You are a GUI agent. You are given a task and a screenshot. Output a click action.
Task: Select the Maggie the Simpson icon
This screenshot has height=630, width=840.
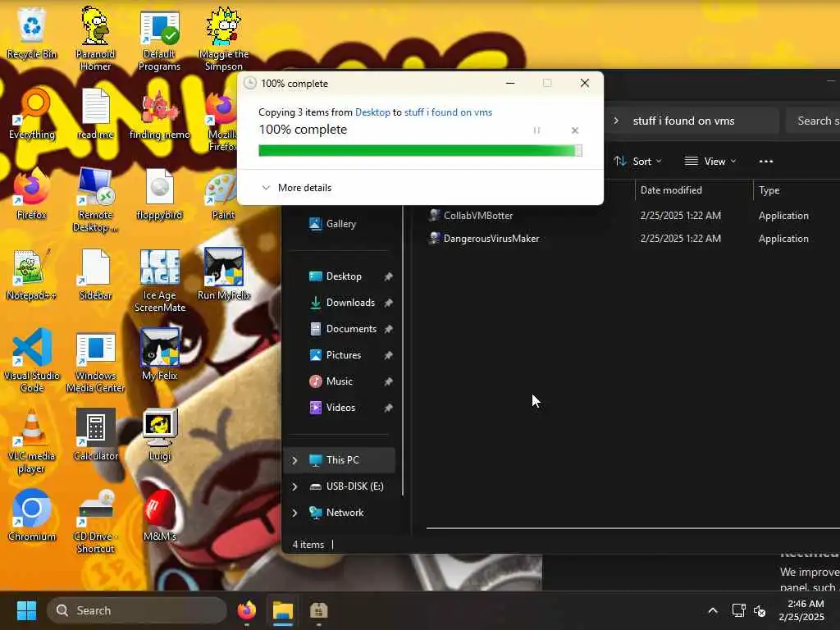223,39
